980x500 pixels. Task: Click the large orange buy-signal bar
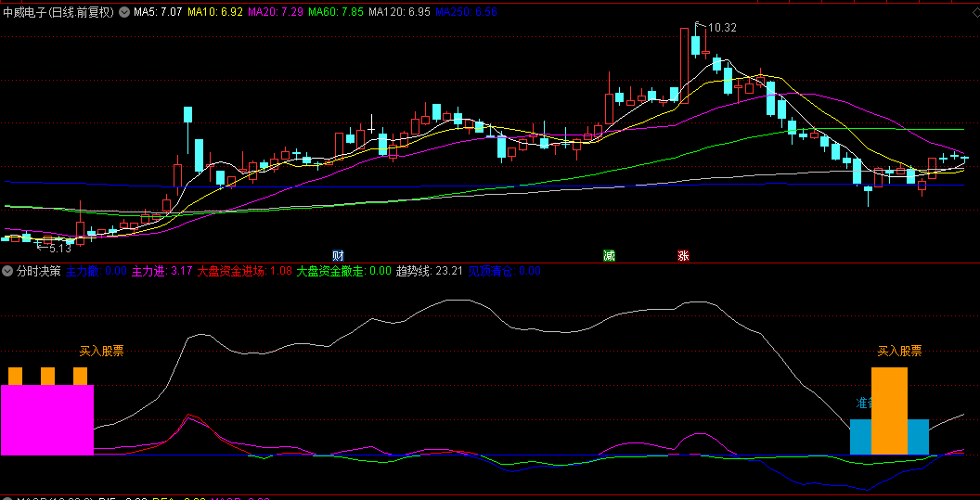tap(889, 410)
